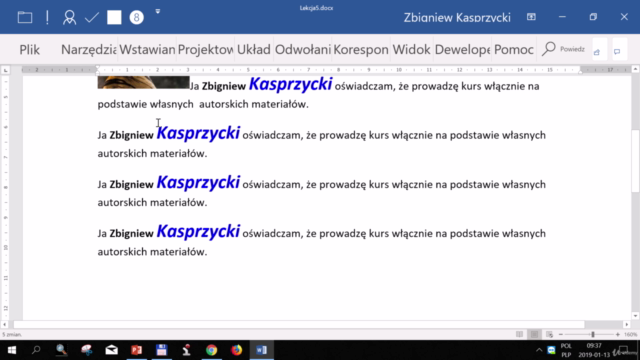Click the Word icon in taskbar
The image size is (640, 360).
point(261,350)
